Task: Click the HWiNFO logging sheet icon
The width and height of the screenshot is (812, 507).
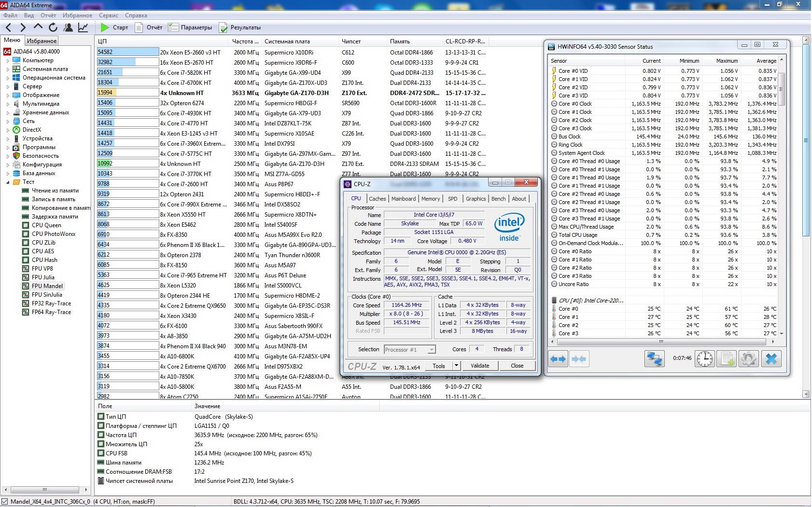Action: 727,359
